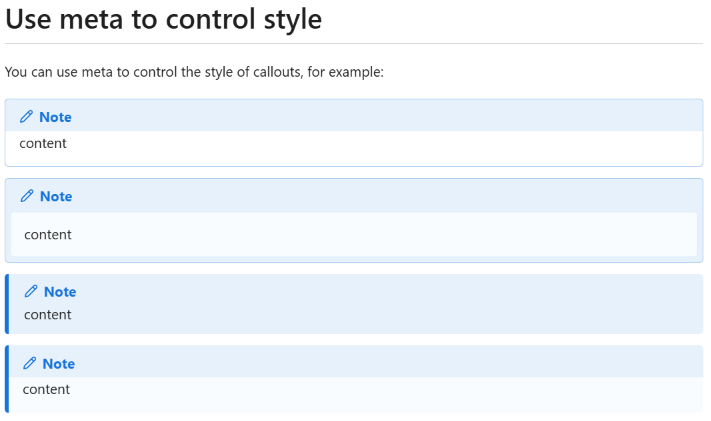Viewport: 711px width, 421px height.
Task: Click the blue left border of the third callout
Action: 7,304
